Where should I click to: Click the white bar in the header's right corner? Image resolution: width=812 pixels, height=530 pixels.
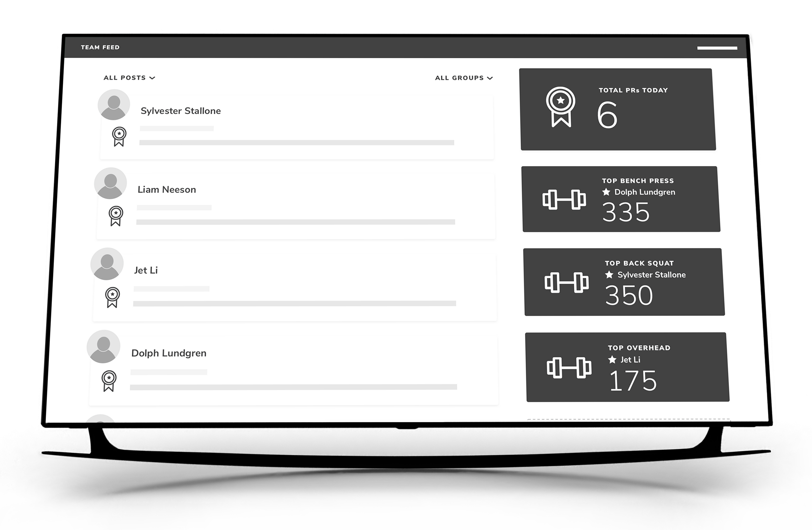[717, 48]
